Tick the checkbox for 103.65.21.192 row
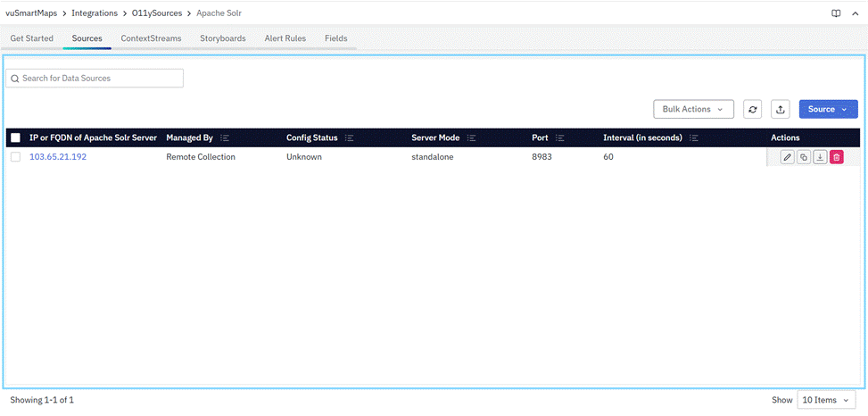 tap(15, 157)
